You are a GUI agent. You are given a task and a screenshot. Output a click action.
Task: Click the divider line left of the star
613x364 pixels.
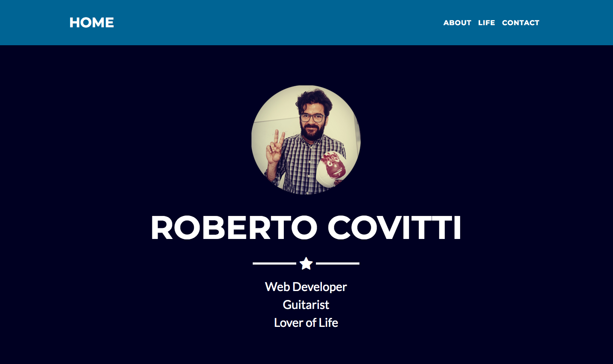[274, 263]
